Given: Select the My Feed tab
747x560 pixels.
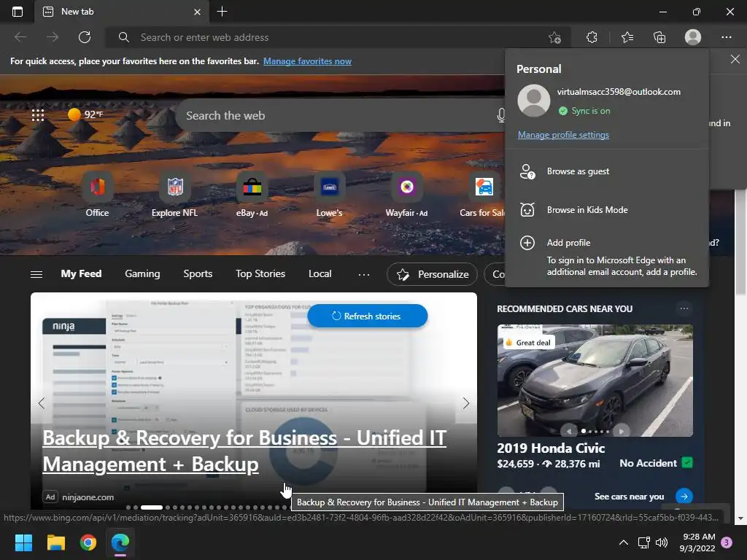Looking at the screenshot, I should point(81,274).
